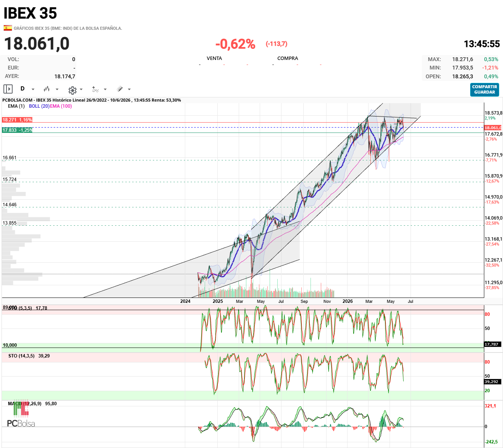503x448 pixels.
Task: Click the (-113,7) point change value
Action: click(277, 44)
